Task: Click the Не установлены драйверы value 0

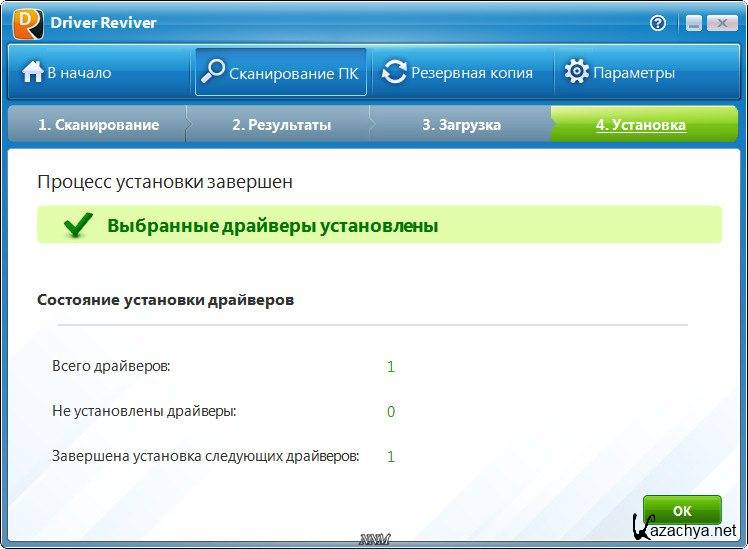Action: pyautogui.click(x=391, y=412)
